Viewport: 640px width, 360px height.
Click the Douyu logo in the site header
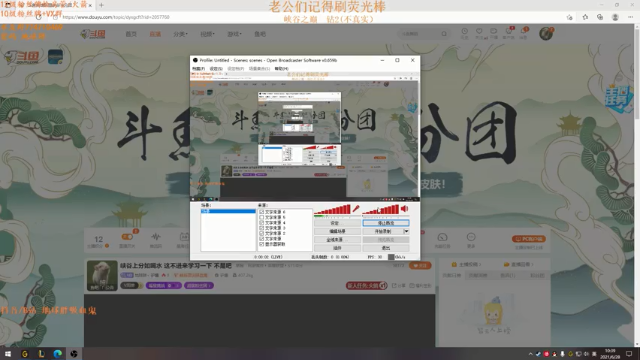tap(93, 34)
